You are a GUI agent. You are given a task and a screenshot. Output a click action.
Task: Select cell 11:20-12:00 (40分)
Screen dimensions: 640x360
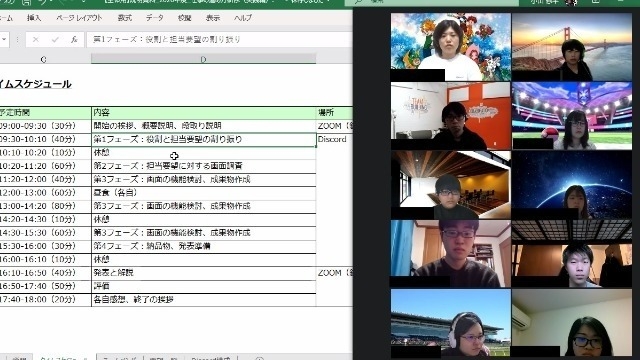click(45, 179)
